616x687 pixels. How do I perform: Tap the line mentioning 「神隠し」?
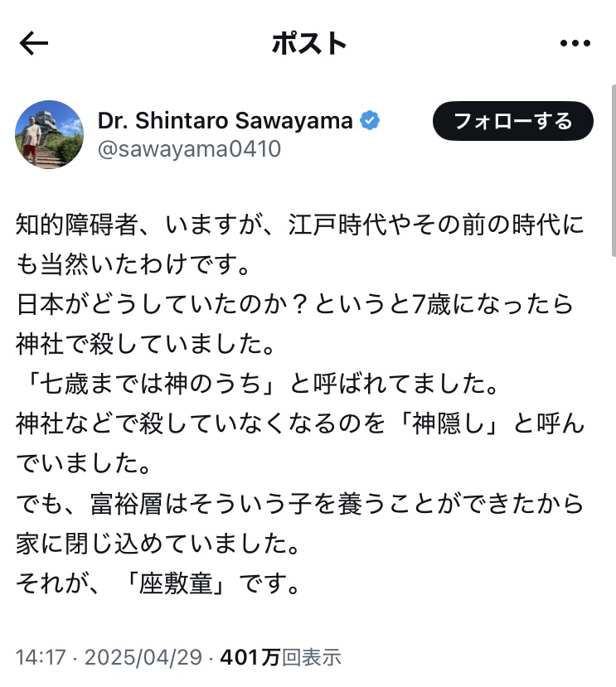coord(300,423)
